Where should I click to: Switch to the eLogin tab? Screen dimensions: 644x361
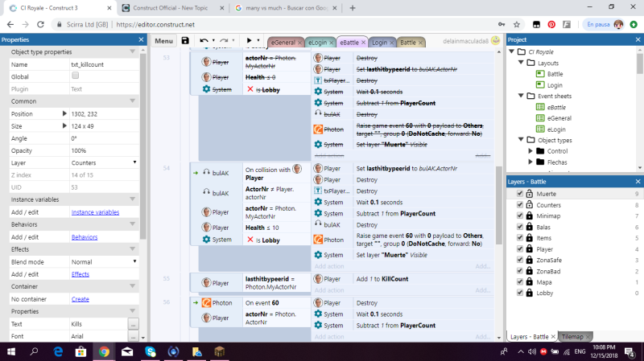(x=317, y=43)
